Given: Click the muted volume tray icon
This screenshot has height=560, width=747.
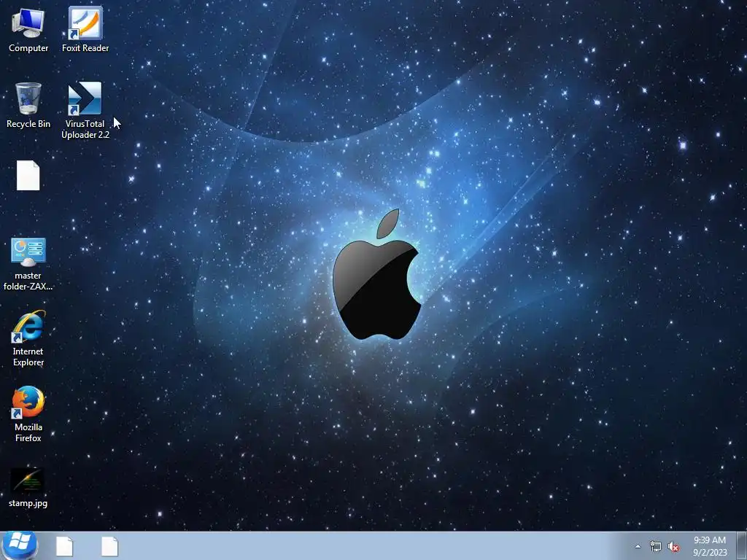Looking at the screenshot, I should pos(673,547).
